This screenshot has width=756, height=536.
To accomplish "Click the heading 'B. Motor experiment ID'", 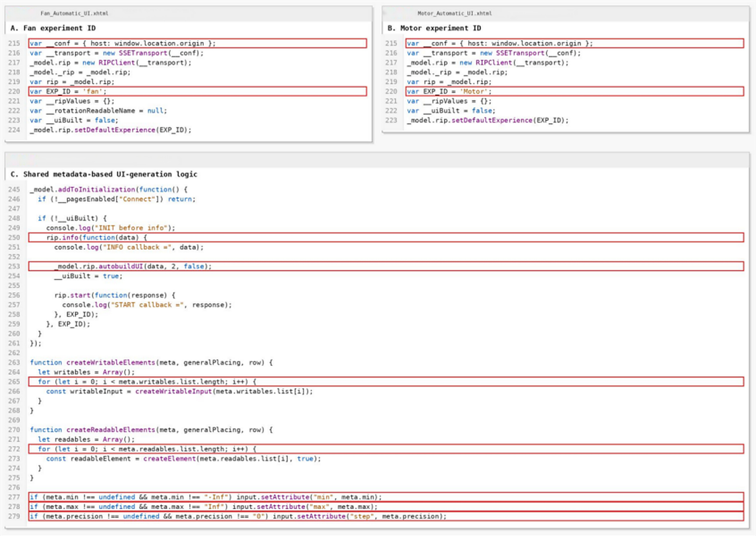I will pyautogui.click(x=434, y=28).
